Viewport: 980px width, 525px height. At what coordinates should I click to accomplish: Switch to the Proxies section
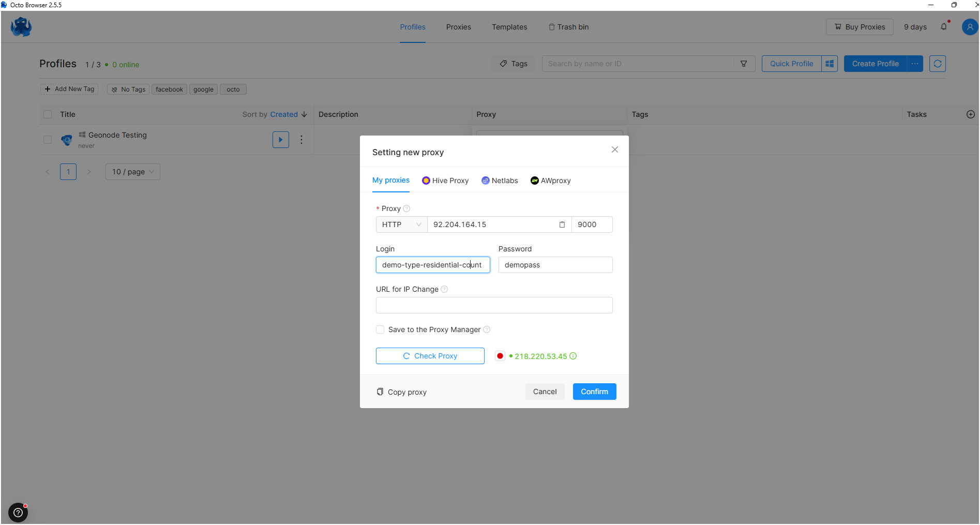tap(458, 27)
